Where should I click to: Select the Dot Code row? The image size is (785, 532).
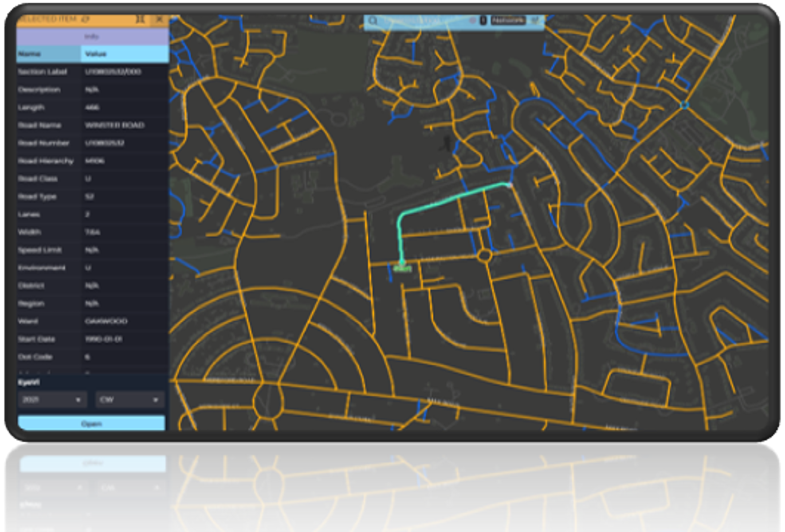(x=92, y=357)
